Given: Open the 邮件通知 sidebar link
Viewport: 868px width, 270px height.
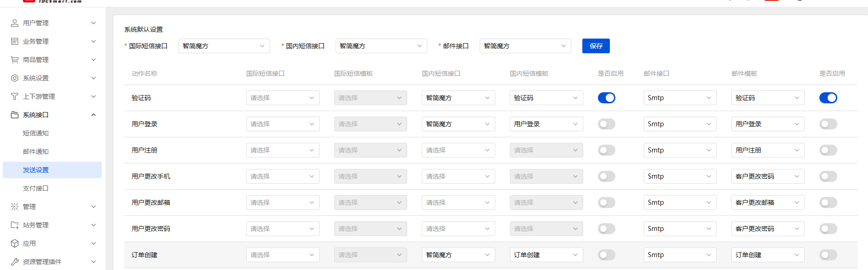Looking at the screenshot, I should pos(36,152).
